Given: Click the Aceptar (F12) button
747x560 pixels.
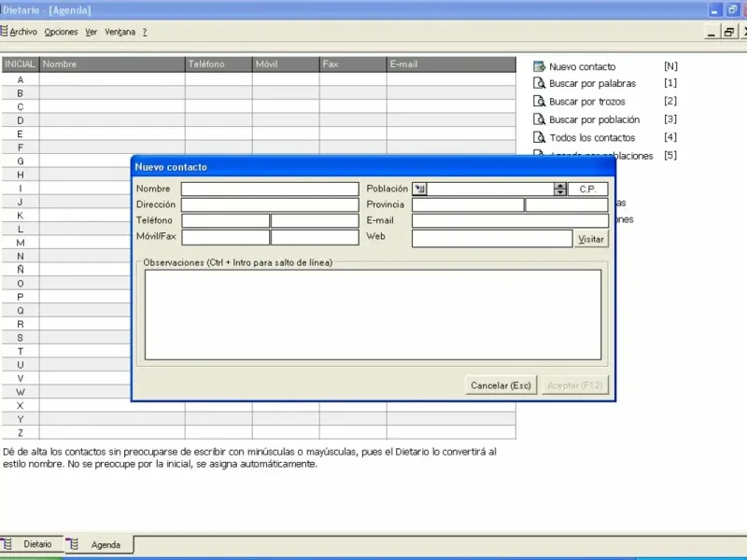Looking at the screenshot, I should 574,385.
